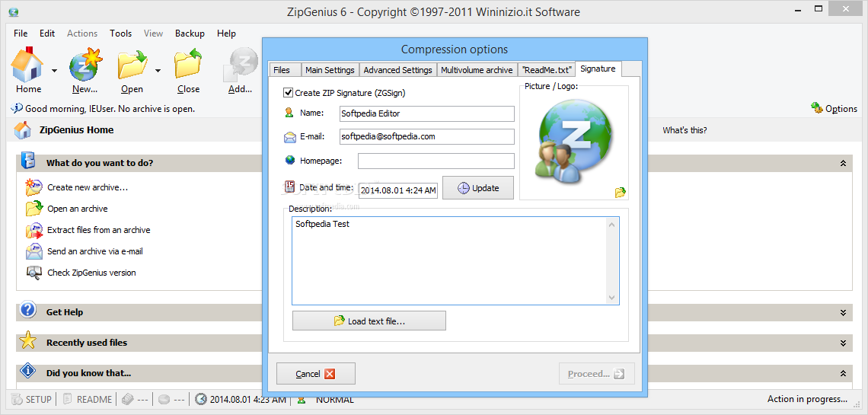Click the Open an archive folder icon
The width and height of the screenshot is (868, 415).
pyautogui.click(x=34, y=208)
